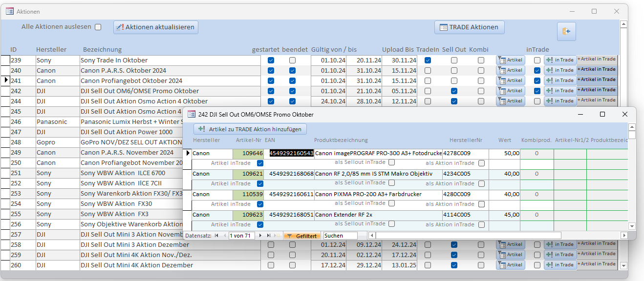This screenshot has height=281, width=644.
Task: Toggle inTrade checkbox for row 241
Action: click(x=537, y=81)
